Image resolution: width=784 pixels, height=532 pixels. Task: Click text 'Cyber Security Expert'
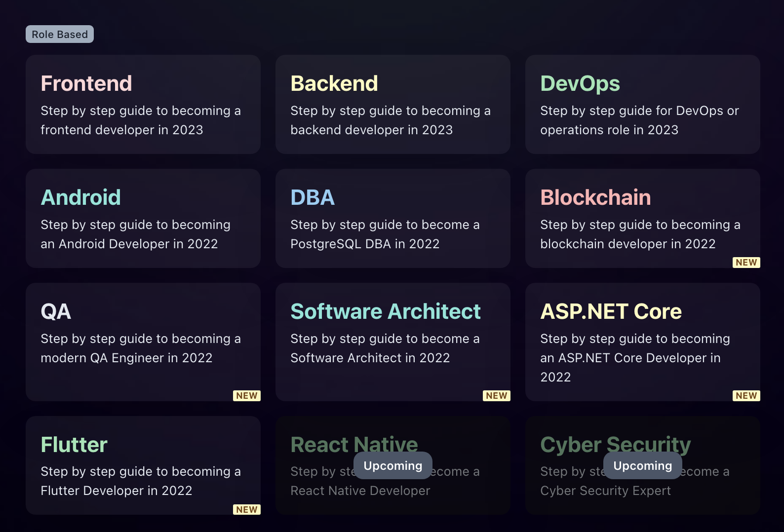click(x=606, y=491)
